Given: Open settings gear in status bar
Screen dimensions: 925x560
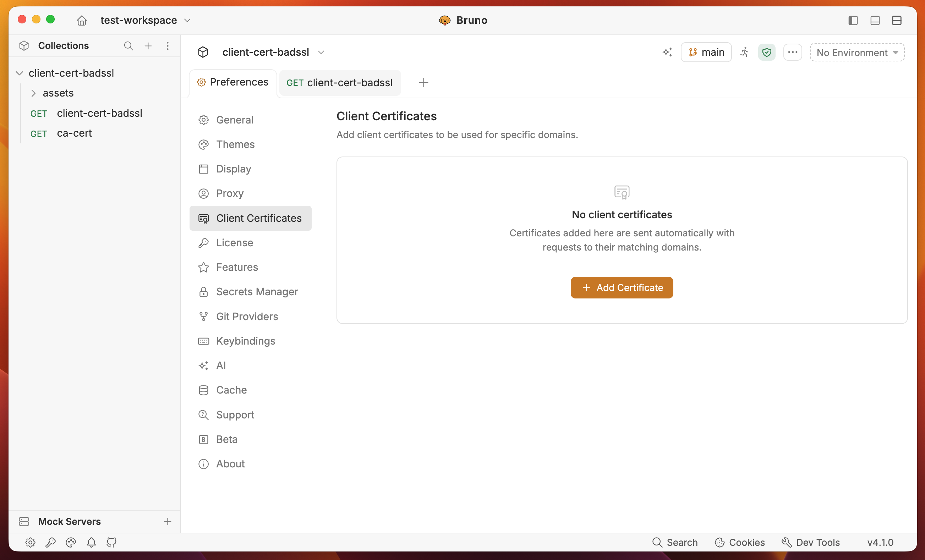Looking at the screenshot, I should click(x=31, y=542).
